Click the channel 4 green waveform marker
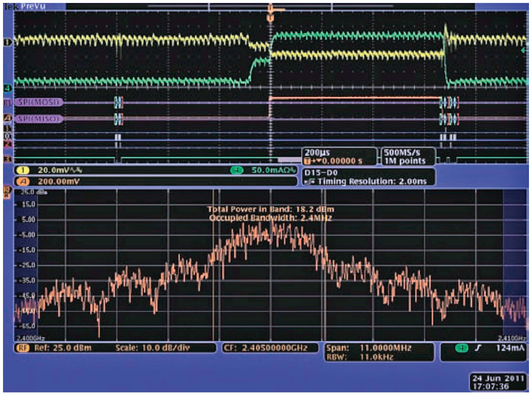The height and width of the screenshot is (395, 532). (7, 88)
